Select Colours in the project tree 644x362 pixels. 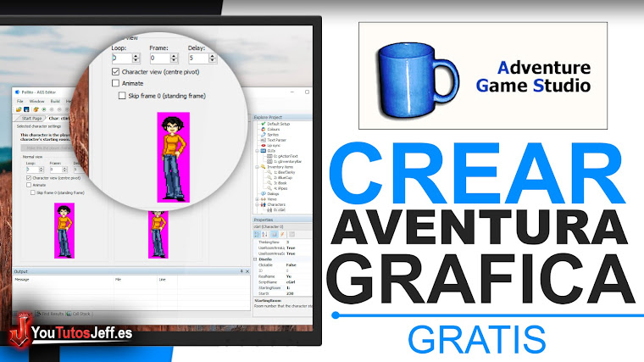tap(274, 129)
